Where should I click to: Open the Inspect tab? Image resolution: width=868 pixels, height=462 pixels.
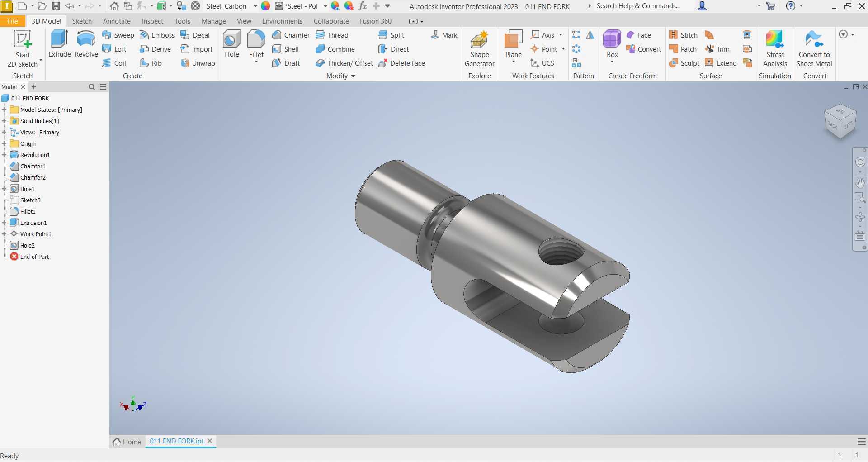coord(152,21)
